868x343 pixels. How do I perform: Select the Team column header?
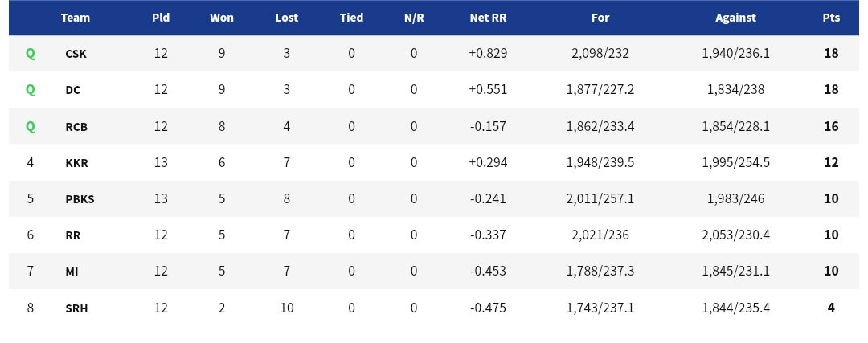point(76,18)
